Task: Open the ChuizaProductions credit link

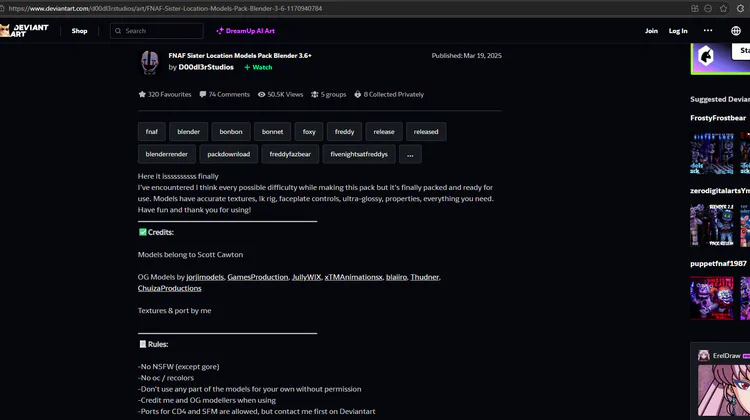Action: [x=169, y=288]
